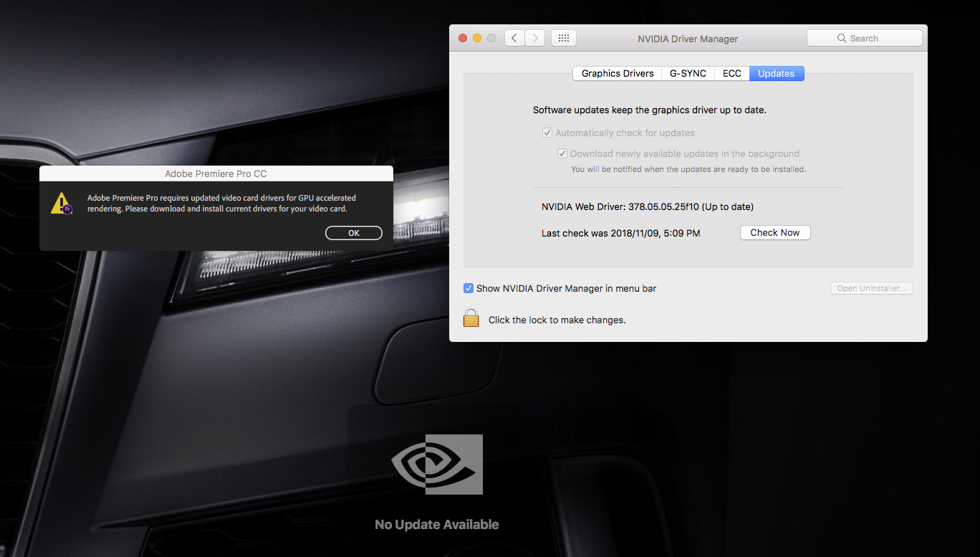Open the ECC tab
980x557 pixels.
click(x=732, y=73)
